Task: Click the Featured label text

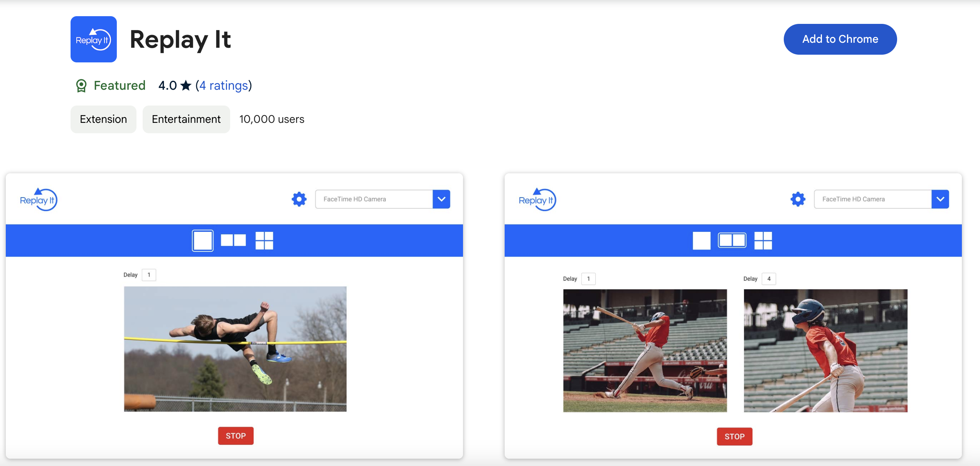Action: point(120,85)
